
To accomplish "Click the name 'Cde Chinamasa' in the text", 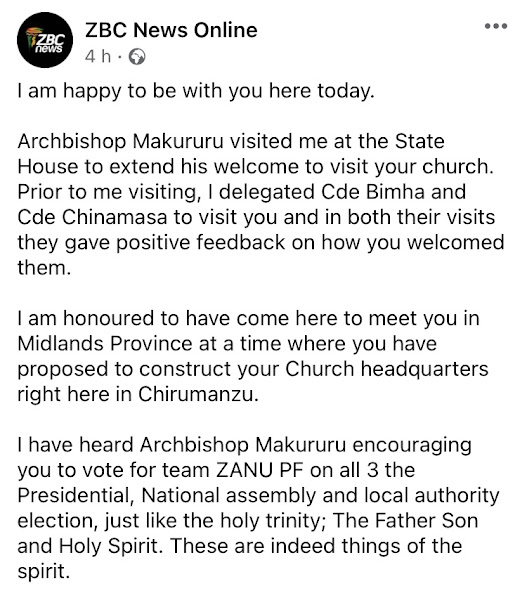I will 92,217.
